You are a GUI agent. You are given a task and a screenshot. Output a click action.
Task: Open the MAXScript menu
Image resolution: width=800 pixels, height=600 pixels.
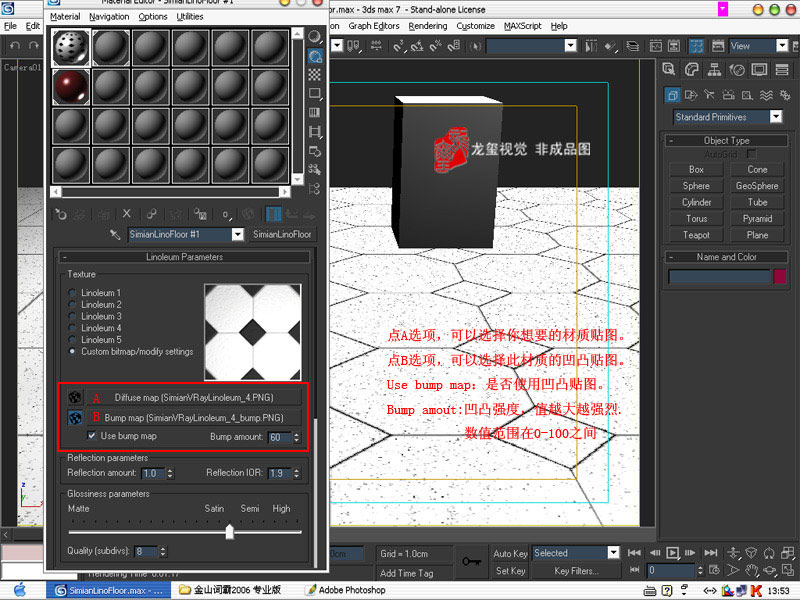point(522,26)
